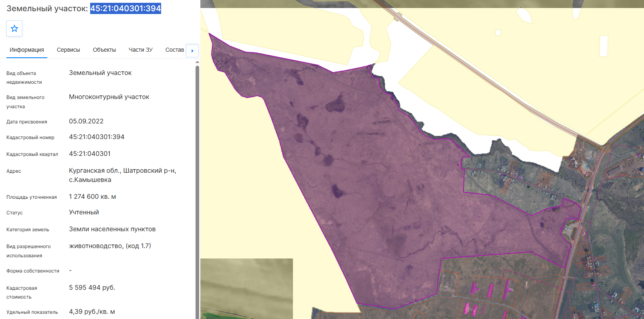The height and width of the screenshot is (319, 644).
Task: Open the Состав tab
Action: (x=175, y=50)
